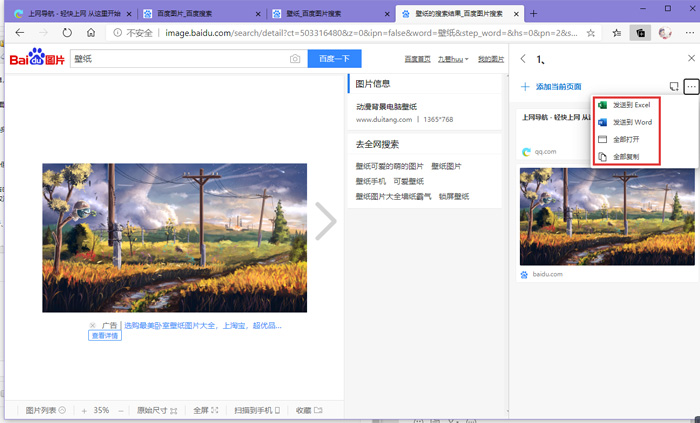Click the 不安全 site info indicator
Screen dimensions: 700x423
pyautogui.click(x=133, y=33)
